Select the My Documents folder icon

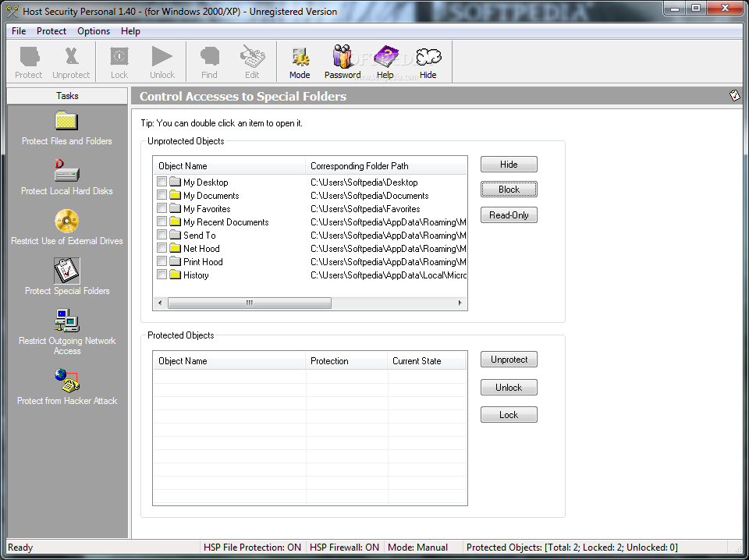176,195
